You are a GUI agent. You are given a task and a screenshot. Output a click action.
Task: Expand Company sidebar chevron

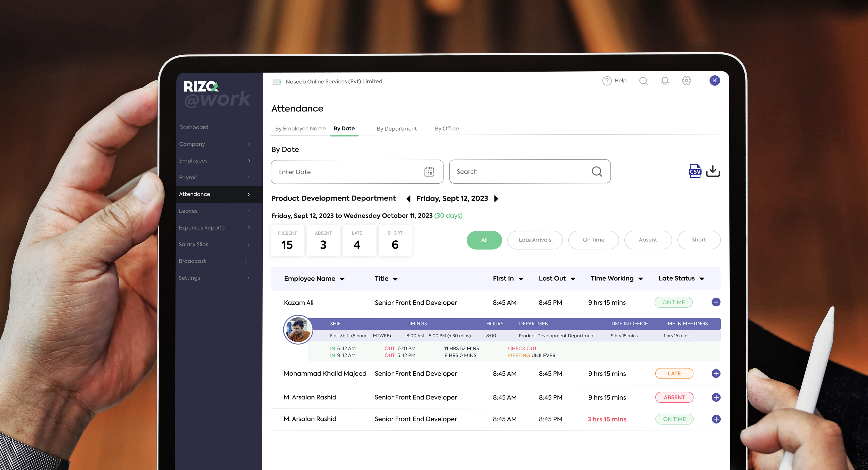pyautogui.click(x=249, y=144)
